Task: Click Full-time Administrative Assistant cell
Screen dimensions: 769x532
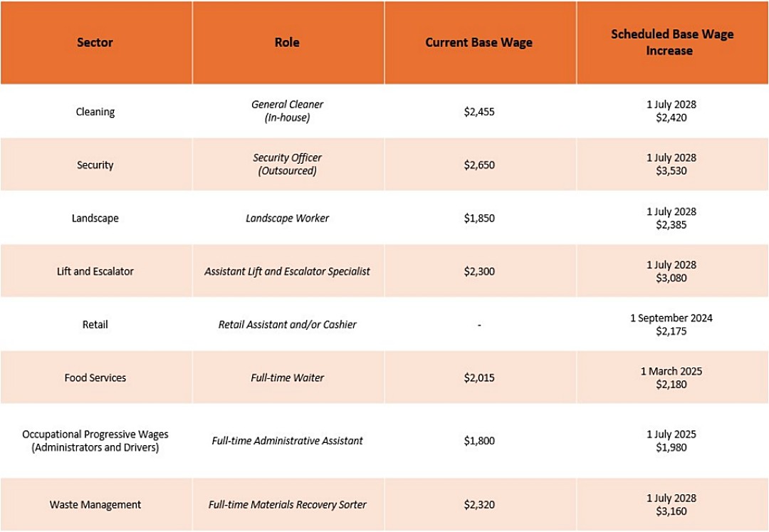Action: (288, 441)
